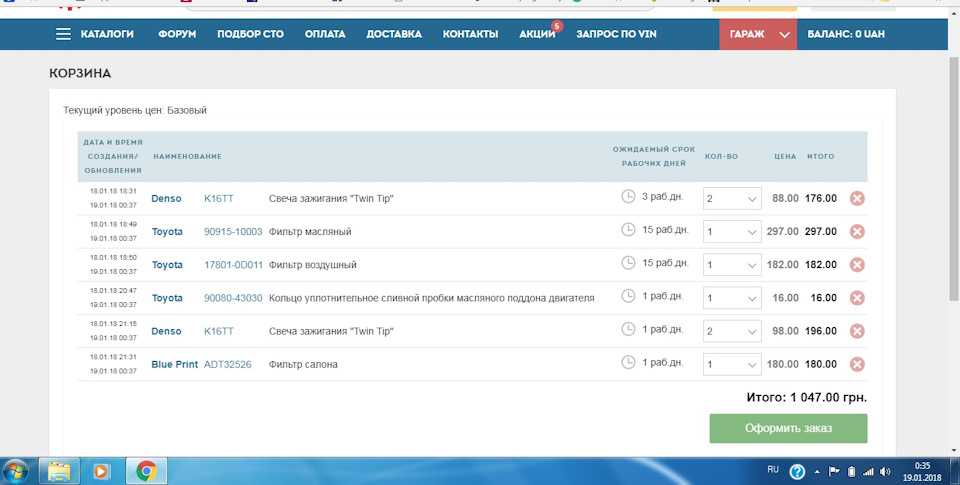Image resolution: width=960 pixels, height=485 pixels.
Task: Change quantity for the 98.00 Denso K16TT
Action: point(732,331)
